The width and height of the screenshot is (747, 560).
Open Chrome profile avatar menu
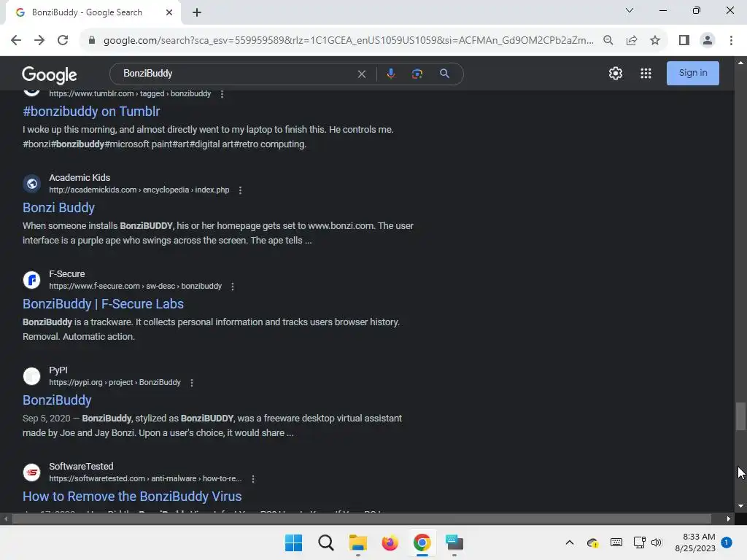point(708,41)
